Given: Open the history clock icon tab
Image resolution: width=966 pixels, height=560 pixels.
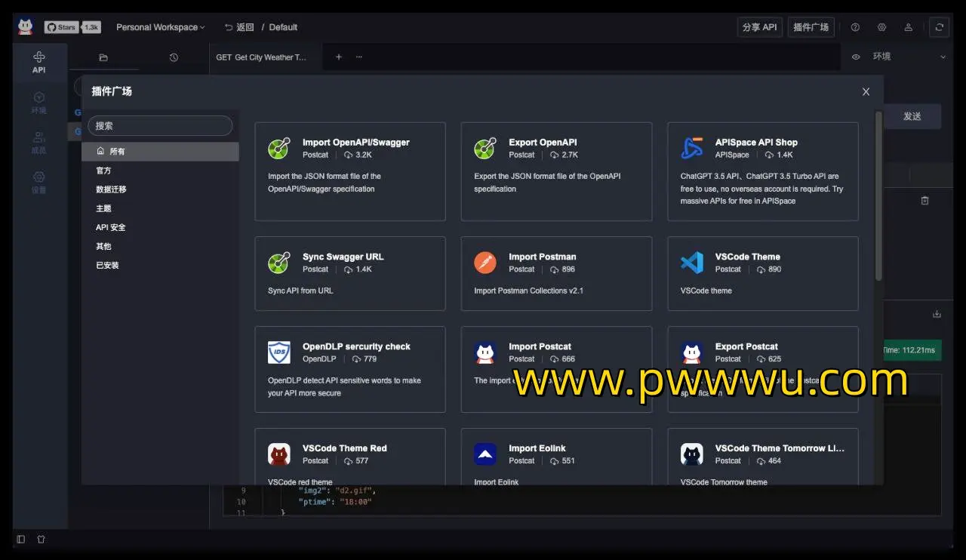Looking at the screenshot, I should coord(174,57).
